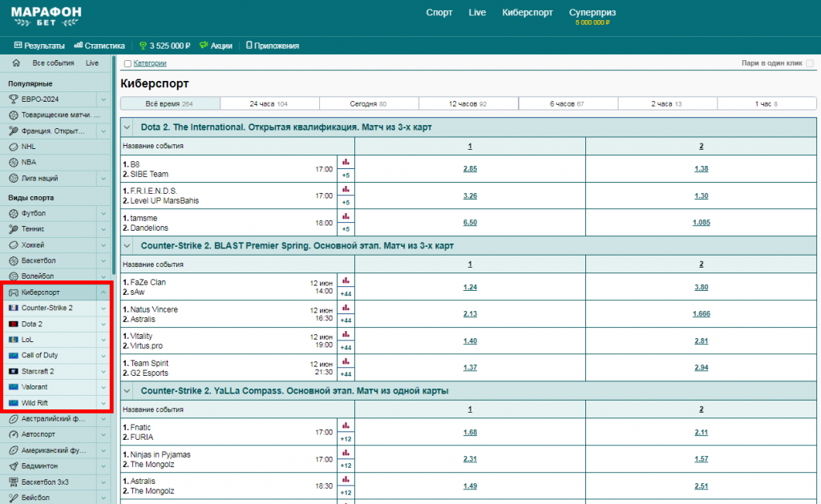
Task: Open the Результаты link
Action: tap(39, 46)
